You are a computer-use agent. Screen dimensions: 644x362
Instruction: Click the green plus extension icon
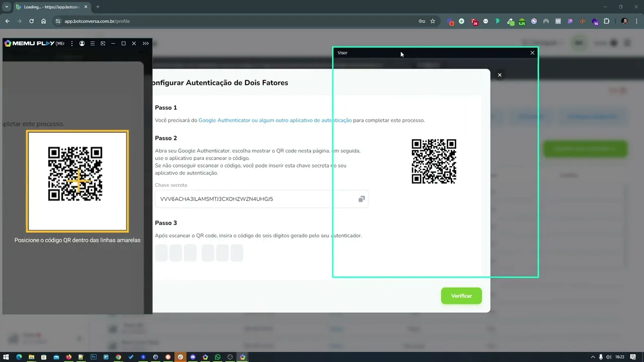(x=461, y=21)
